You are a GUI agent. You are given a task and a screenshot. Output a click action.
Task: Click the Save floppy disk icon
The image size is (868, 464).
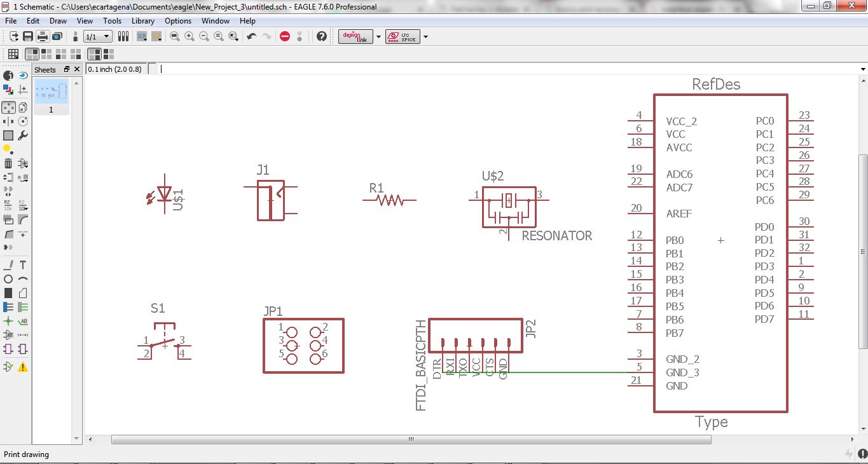27,36
